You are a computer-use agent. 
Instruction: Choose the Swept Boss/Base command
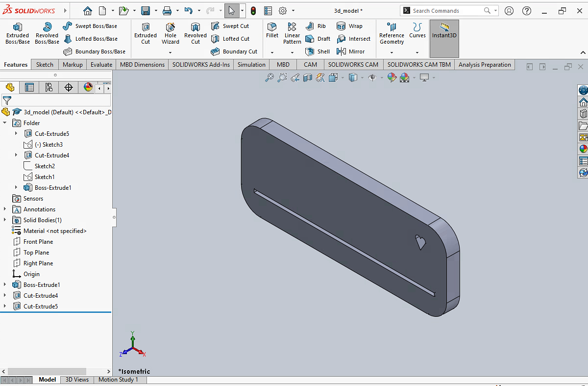point(90,26)
